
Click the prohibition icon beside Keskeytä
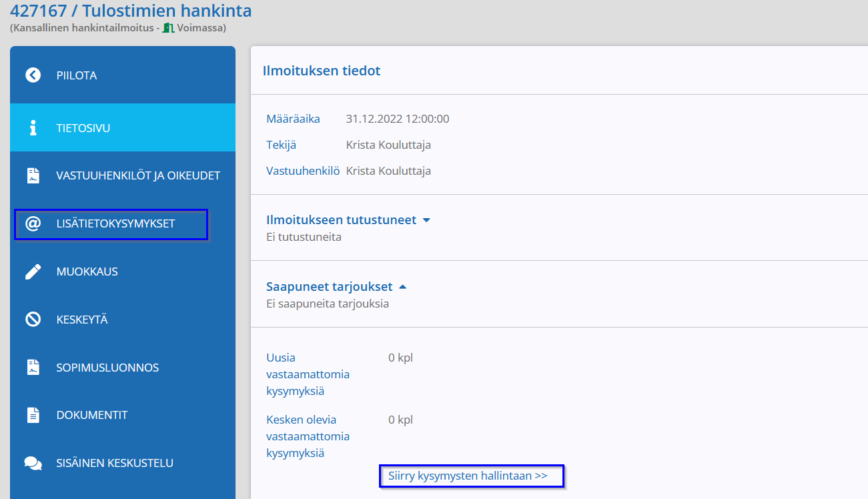(33, 320)
